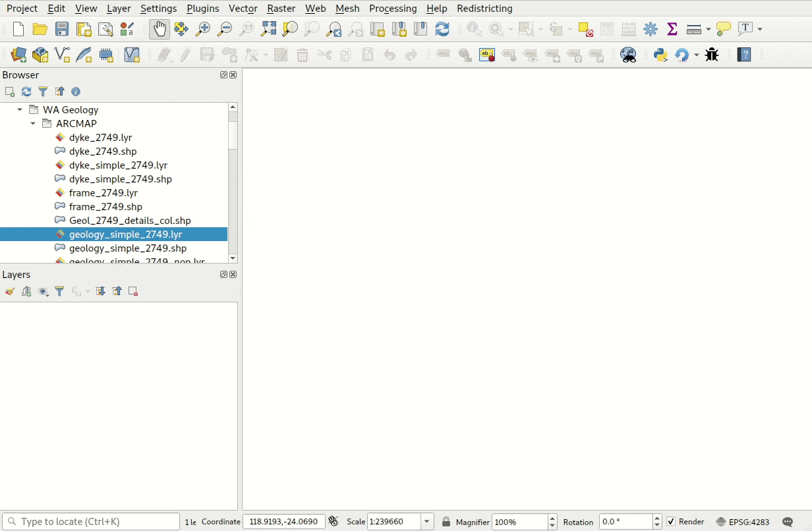Select the Zoom In magnifier tool
812x531 pixels.
[x=203, y=29]
